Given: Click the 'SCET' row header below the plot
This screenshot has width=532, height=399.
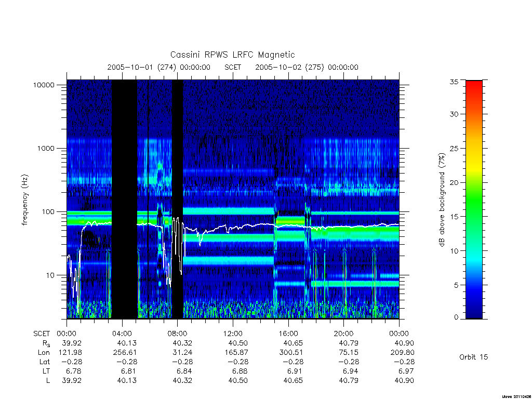Looking at the screenshot, I should tap(42, 334).
